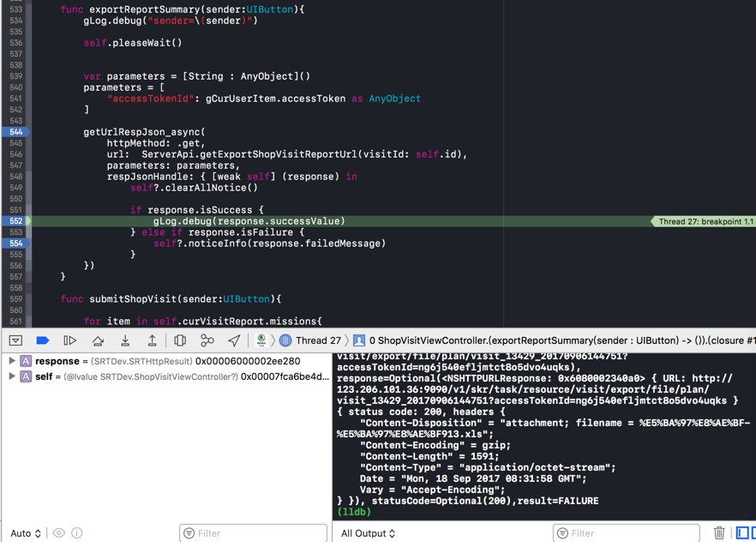Deactivate breakpoints in debug bar
The image size is (756, 542).
click(43, 340)
